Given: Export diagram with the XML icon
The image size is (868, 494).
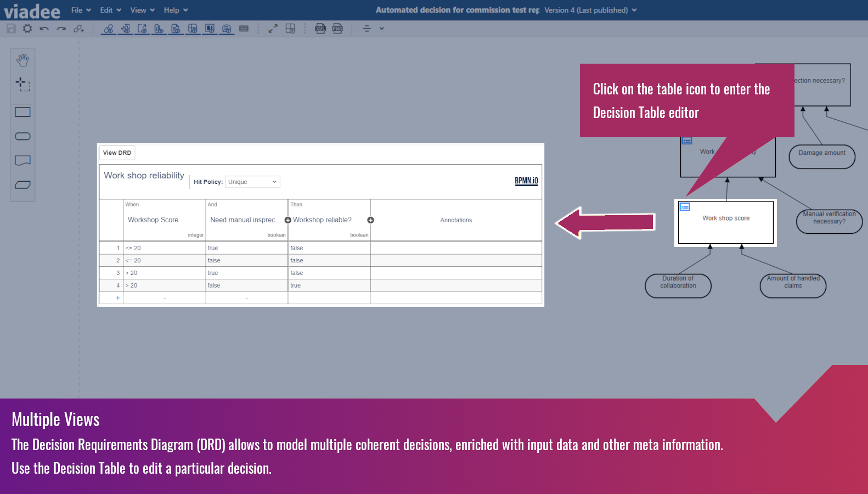Looking at the screenshot, I should tap(320, 29).
